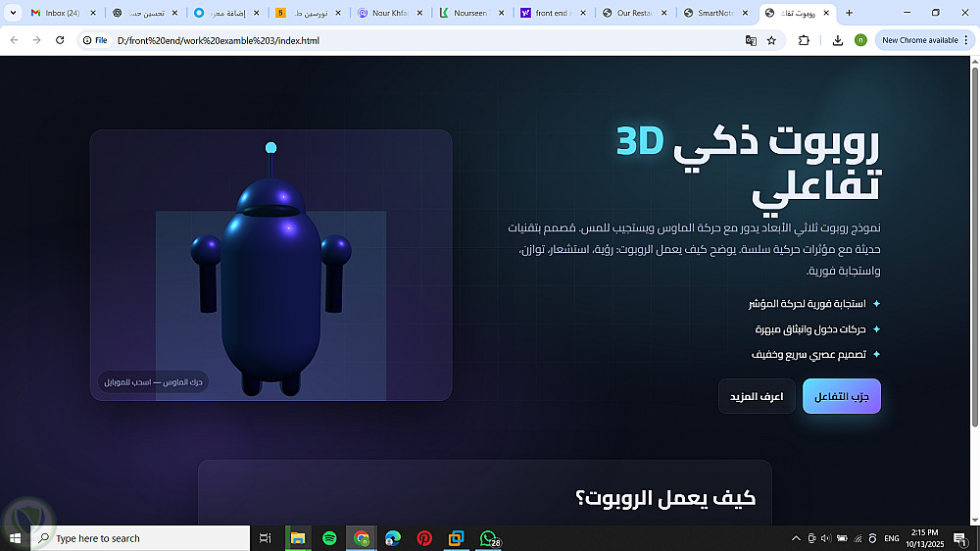Open the tab search dropdown arrow
Viewport: 980px width, 551px height.
pos(13,13)
